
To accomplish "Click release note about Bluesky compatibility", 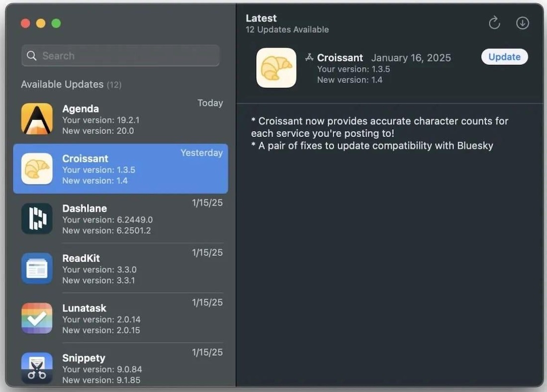I will [x=372, y=146].
